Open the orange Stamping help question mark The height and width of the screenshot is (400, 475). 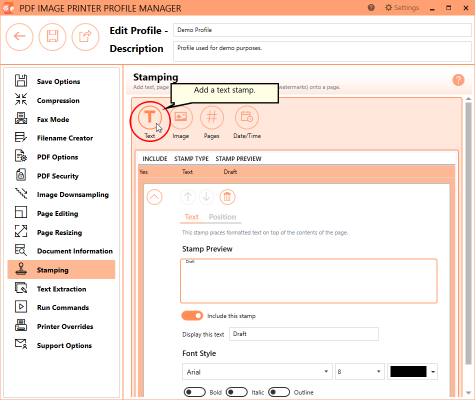click(x=458, y=80)
